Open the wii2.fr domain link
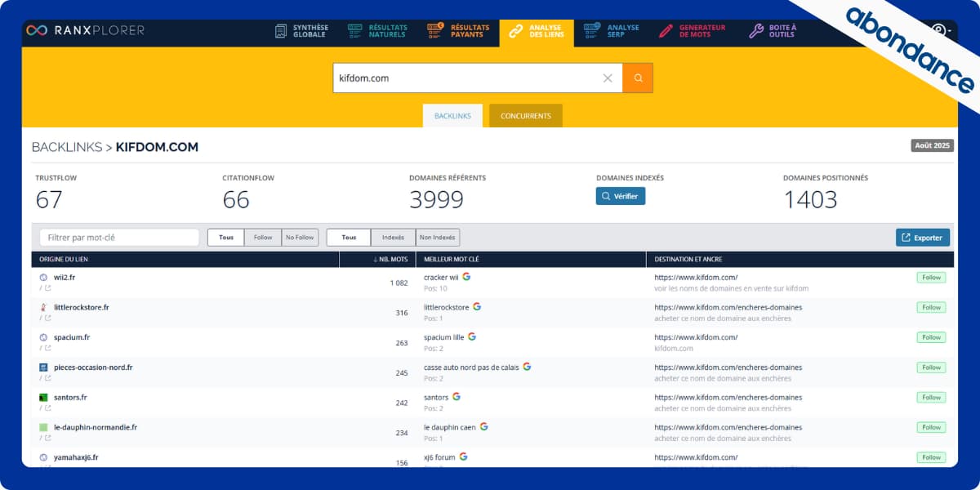 point(65,278)
